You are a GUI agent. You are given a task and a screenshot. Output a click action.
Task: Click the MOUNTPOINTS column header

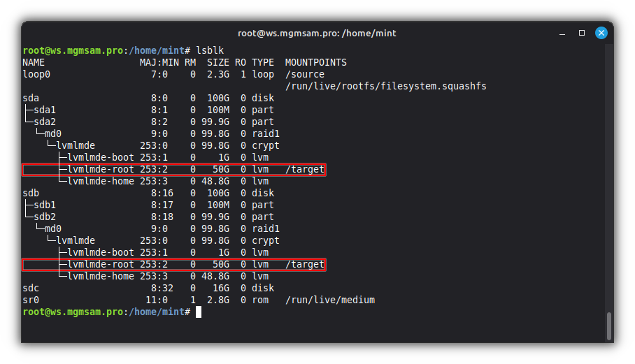point(315,62)
